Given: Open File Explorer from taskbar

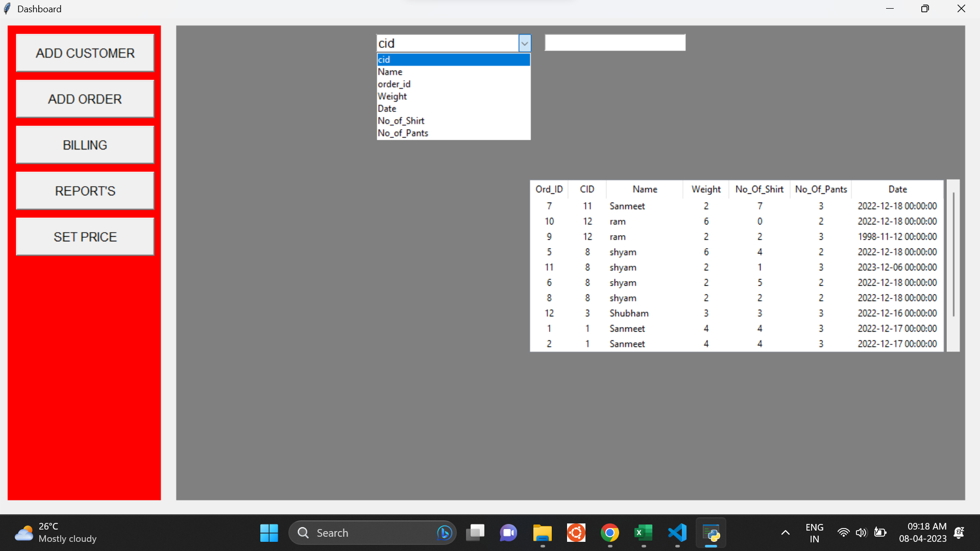Looking at the screenshot, I should coord(542,533).
